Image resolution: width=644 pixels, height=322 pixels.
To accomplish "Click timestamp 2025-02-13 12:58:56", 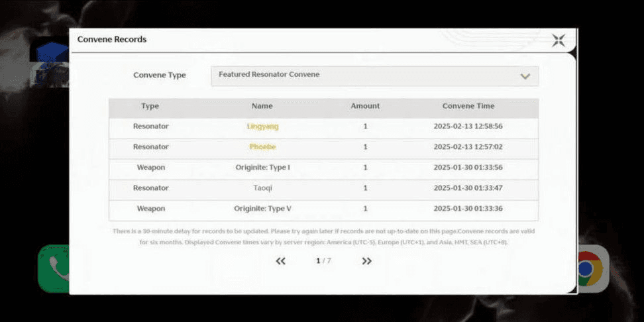I will (468, 127).
